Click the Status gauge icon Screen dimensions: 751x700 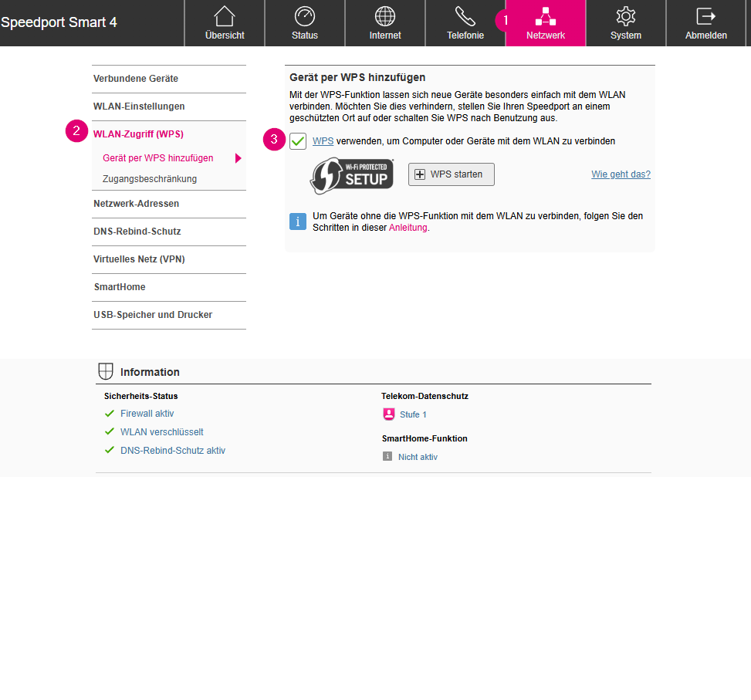click(x=305, y=17)
